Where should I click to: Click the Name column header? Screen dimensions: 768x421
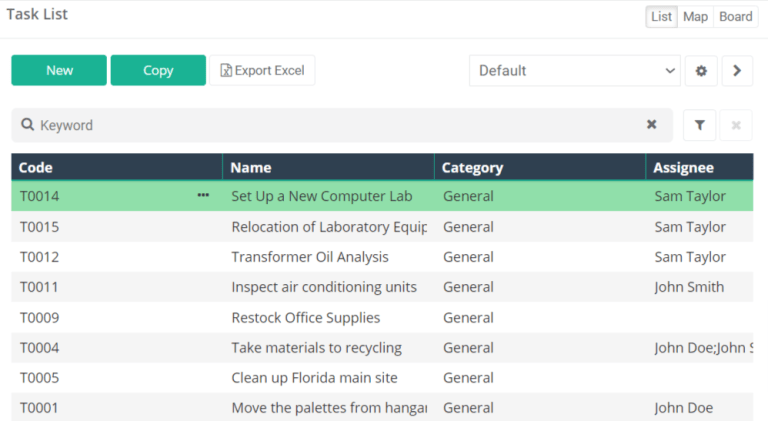point(251,168)
